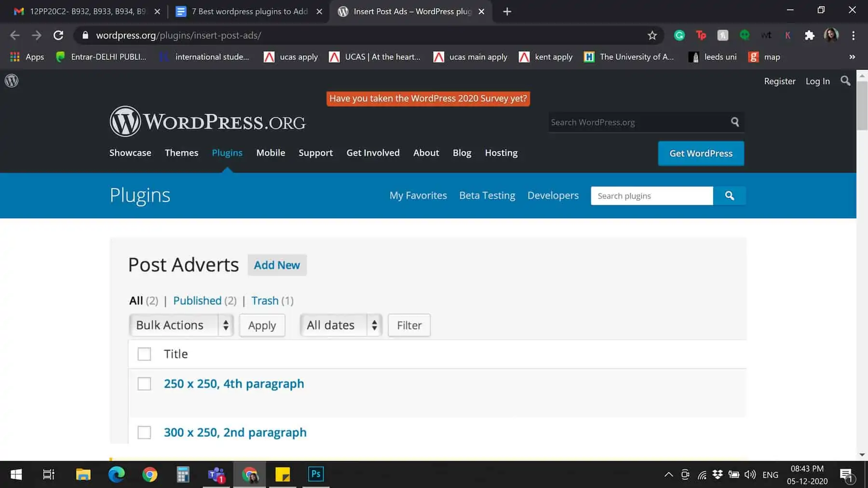This screenshot has height=488, width=868.
Task: Open the notification center icon
Action: click(847, 475)
